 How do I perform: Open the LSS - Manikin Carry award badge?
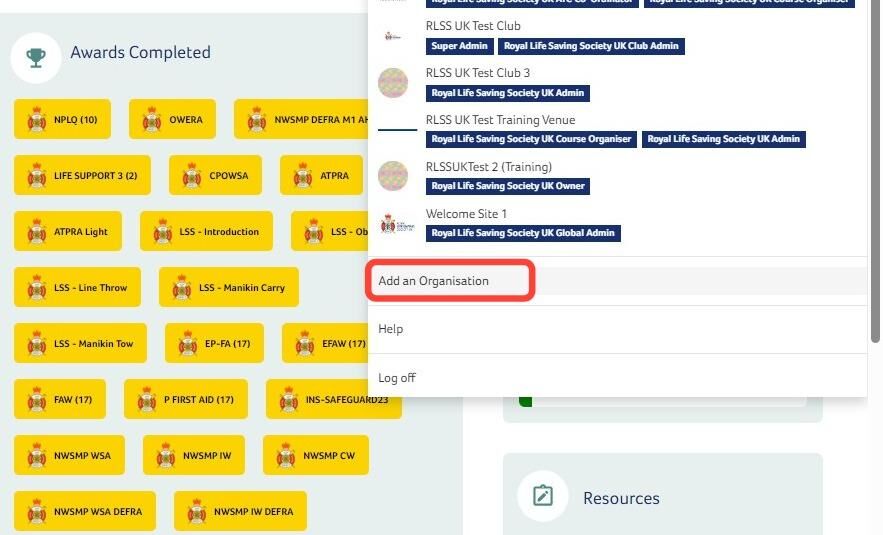tap(229, 287)
